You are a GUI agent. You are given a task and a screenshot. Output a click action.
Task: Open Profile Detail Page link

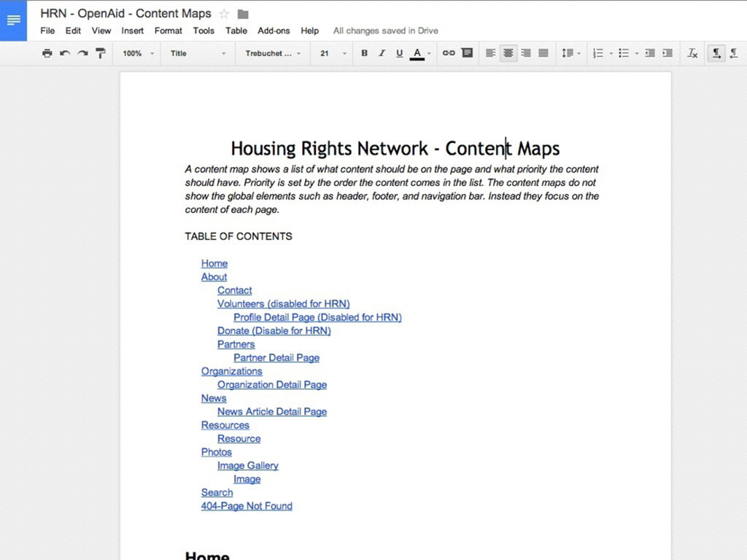[x=317, y=317]
